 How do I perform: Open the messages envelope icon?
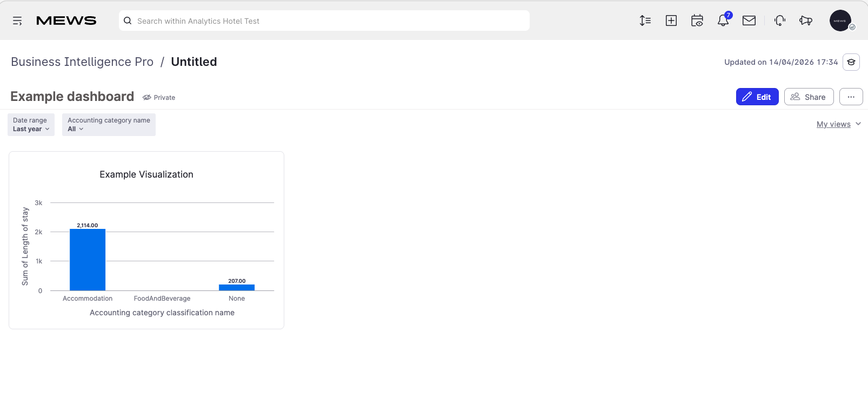point(749,21)
